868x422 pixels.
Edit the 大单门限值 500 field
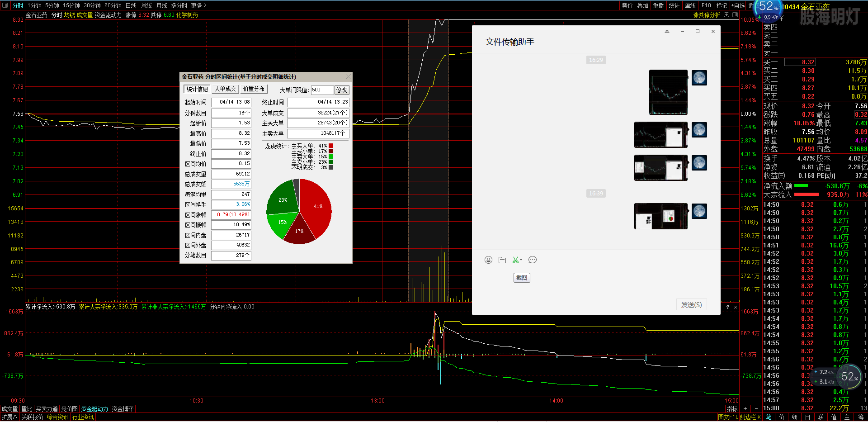tap(322, 90)
